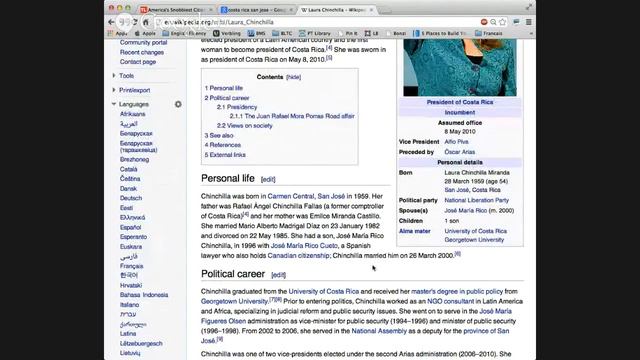Open the Bonzi bookmark
The width and height of the screenshot is (640, 360).
396,33
